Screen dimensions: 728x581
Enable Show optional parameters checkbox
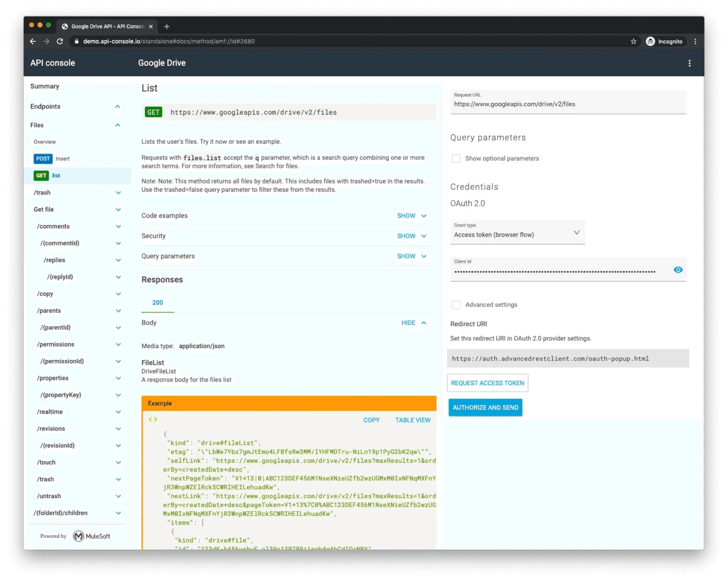point(456,158)
